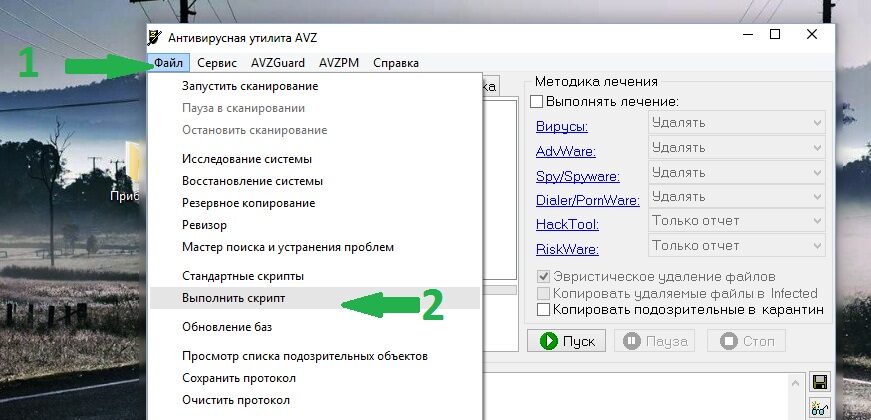Choose Исследование системы from menu
Image resolution: width=871 pixels, height=420 pixels.
click(314, 159)
